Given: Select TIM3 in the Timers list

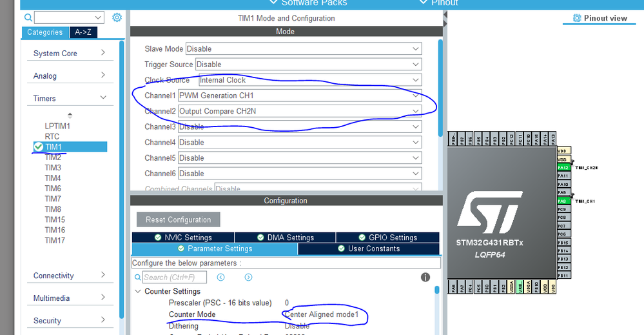Looking at the screenshot, I should point(53,167).
